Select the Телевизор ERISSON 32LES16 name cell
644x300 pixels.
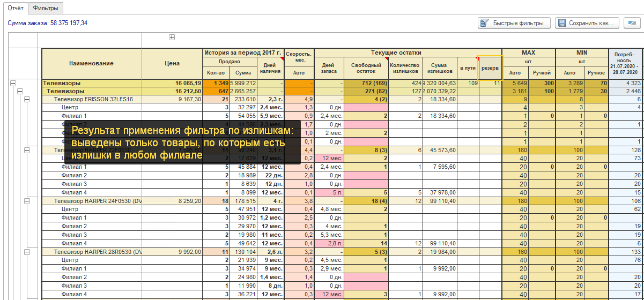[92, 100]
